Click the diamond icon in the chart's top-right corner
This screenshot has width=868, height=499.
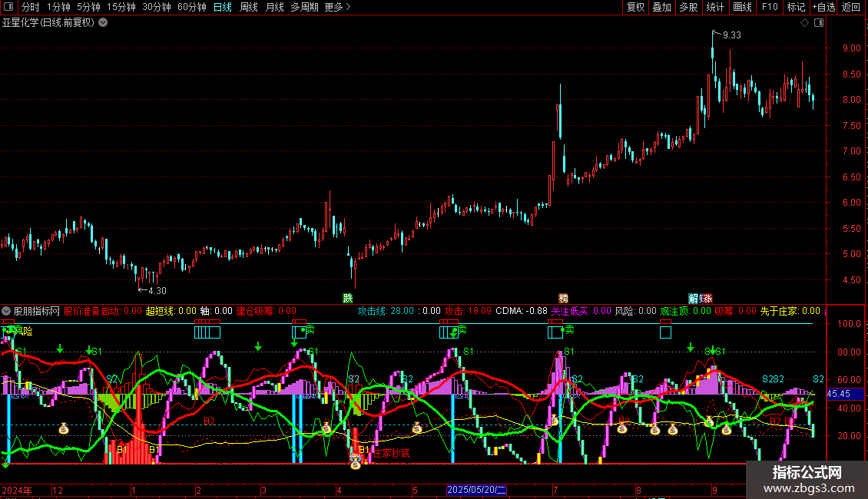[x=805, y=23]
